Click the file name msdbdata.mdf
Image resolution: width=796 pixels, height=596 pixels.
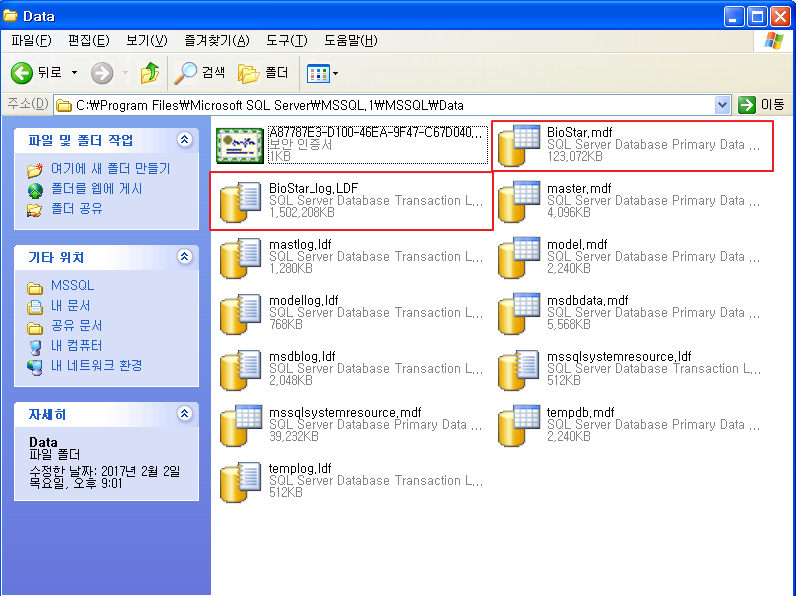pyautogui.click(x=587, y=300)
